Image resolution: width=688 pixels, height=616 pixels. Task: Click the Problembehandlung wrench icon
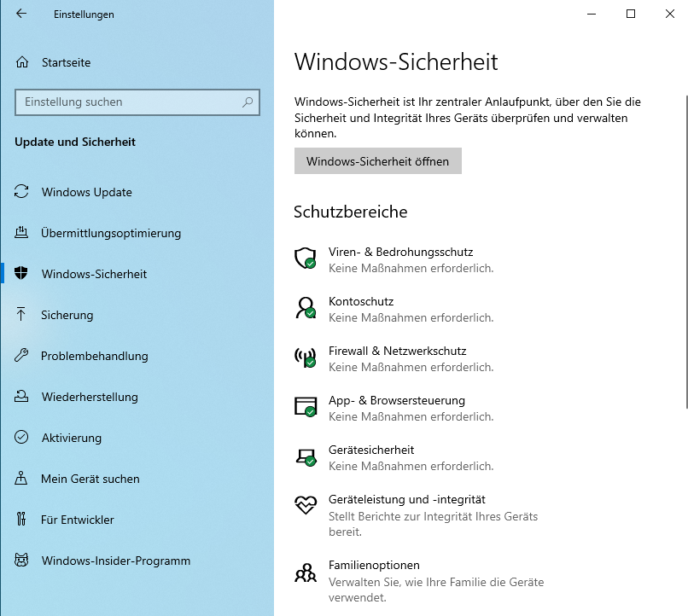(21, 355)
